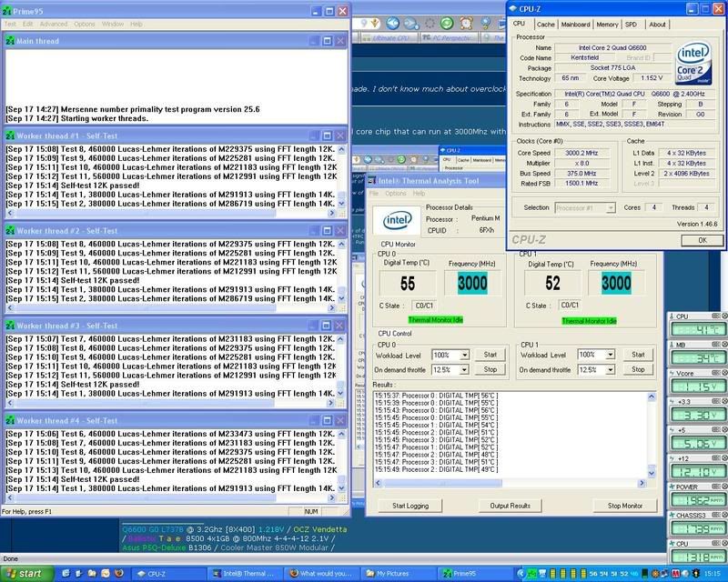
Task: Click Results list scroll down arrow
Action: point(652,474)
